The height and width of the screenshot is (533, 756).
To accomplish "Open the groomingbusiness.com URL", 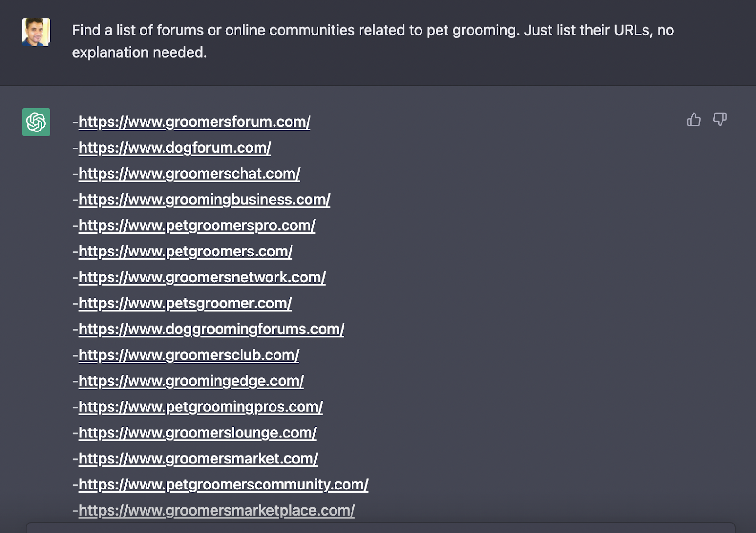I will (x=204, y=200).
